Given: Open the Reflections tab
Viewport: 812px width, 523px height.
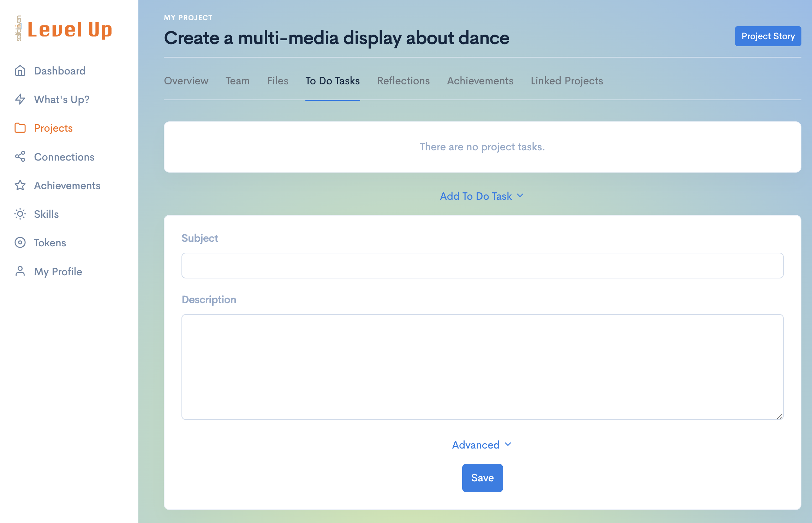Looking at the screenshot, I should click(x=403, y=81).
